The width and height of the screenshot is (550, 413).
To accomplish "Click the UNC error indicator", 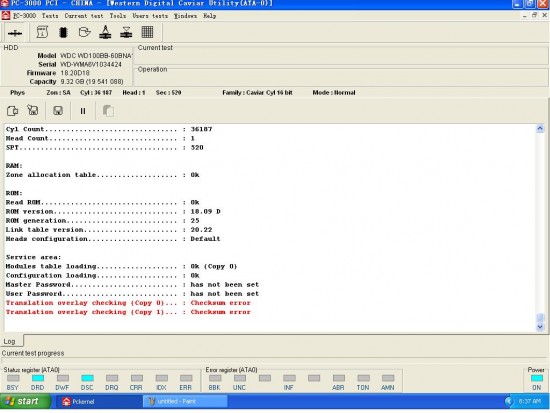I will (240, 378).
